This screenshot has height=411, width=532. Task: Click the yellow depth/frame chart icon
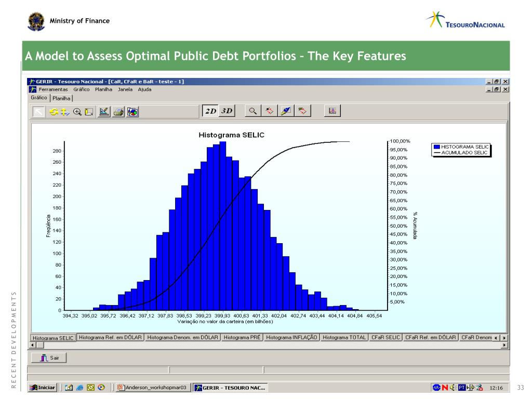(x=89, y=112)
